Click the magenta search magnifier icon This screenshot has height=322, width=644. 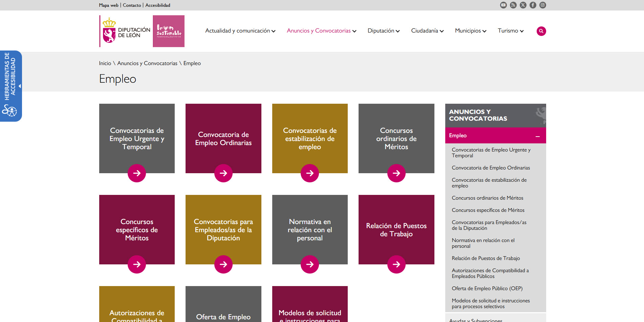click(x=541, y=31)
